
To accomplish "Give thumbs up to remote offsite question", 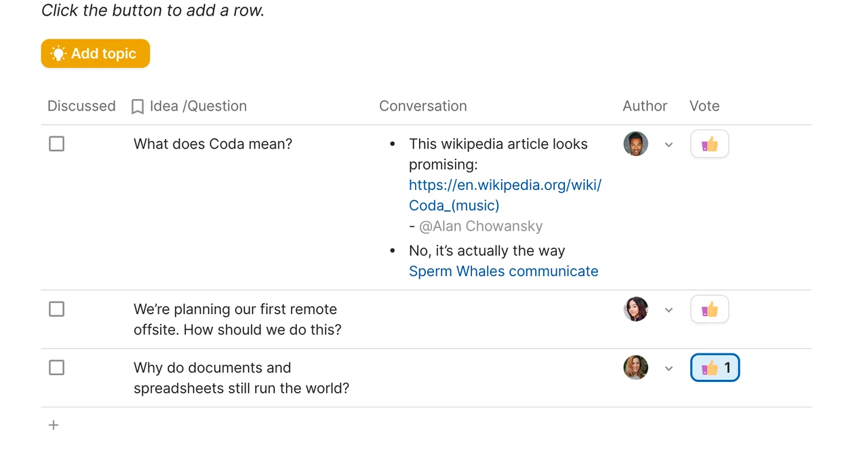I will 709,309.
